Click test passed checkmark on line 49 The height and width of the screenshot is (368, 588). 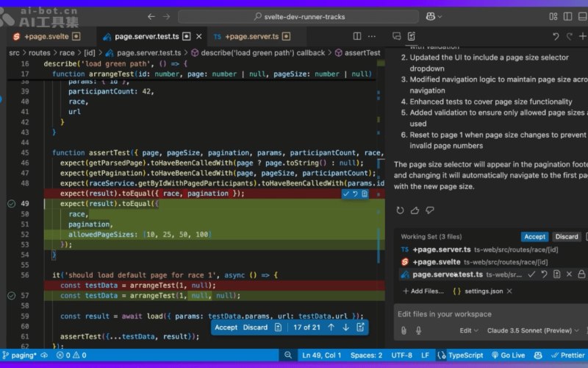click(12, 204)
